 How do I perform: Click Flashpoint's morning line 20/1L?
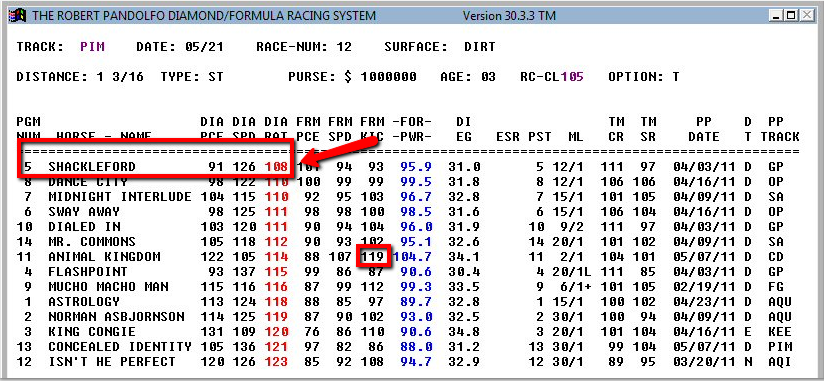(572, 272)
